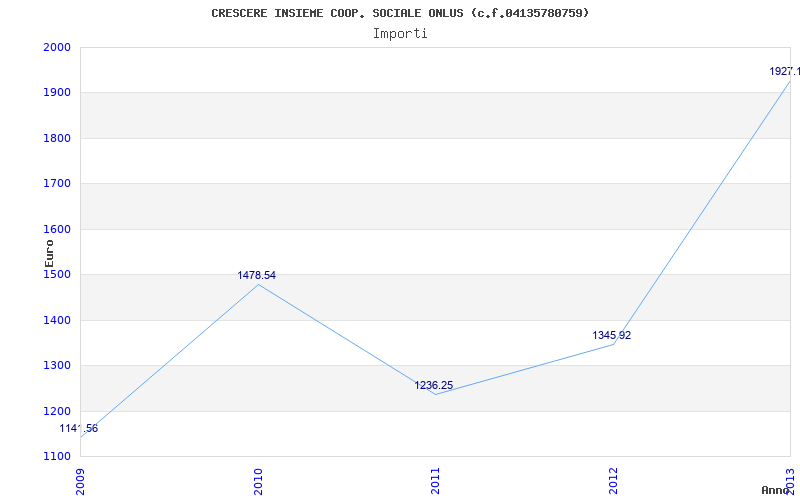
Task: Click the chart title CRESCERE INSIEME COOP. SOCIALE ONLUS
Action: [400, 13]
